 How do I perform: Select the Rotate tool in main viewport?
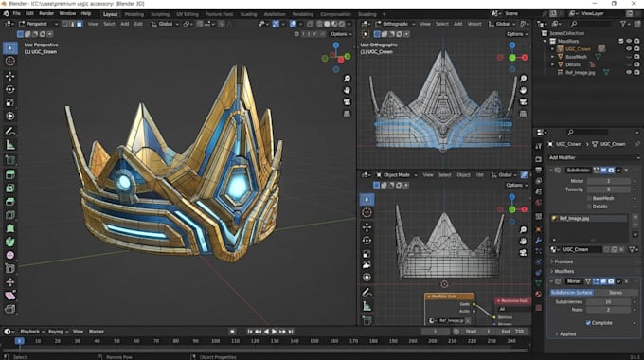click(x=9, y=89)
